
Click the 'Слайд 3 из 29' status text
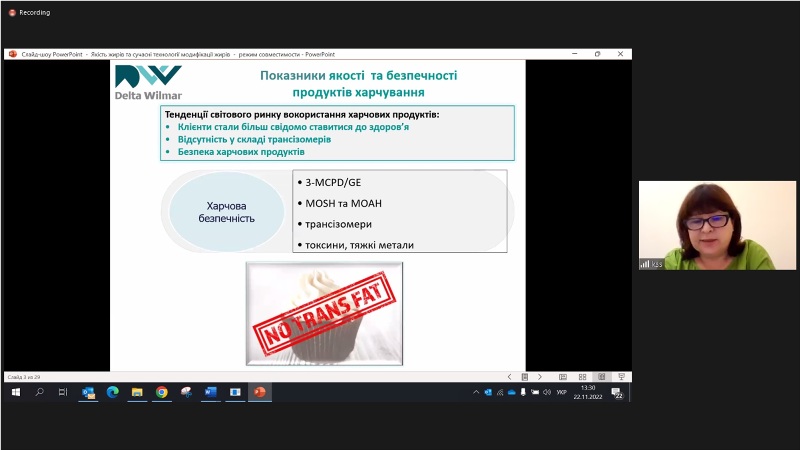click(x=24, y=377)
